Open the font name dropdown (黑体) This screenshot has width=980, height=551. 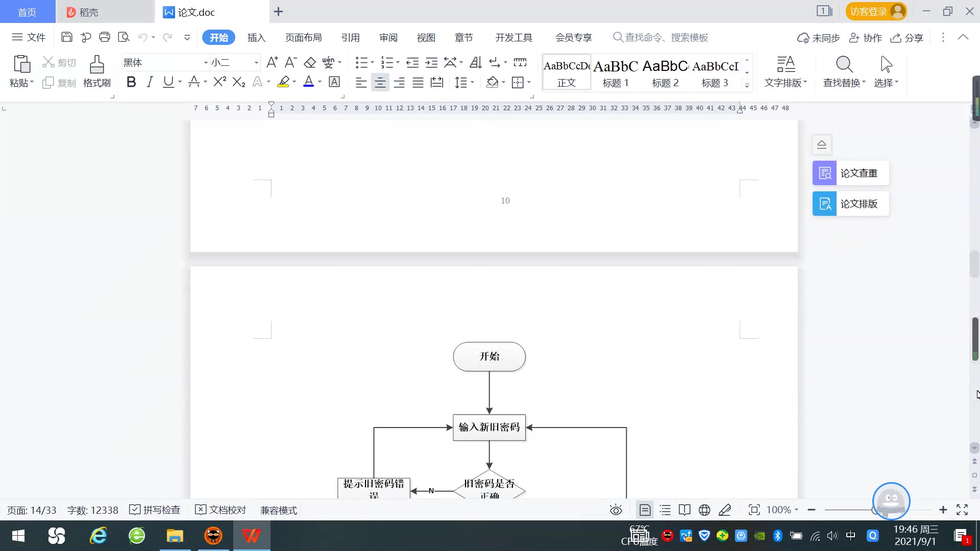[x=206, y=63]
